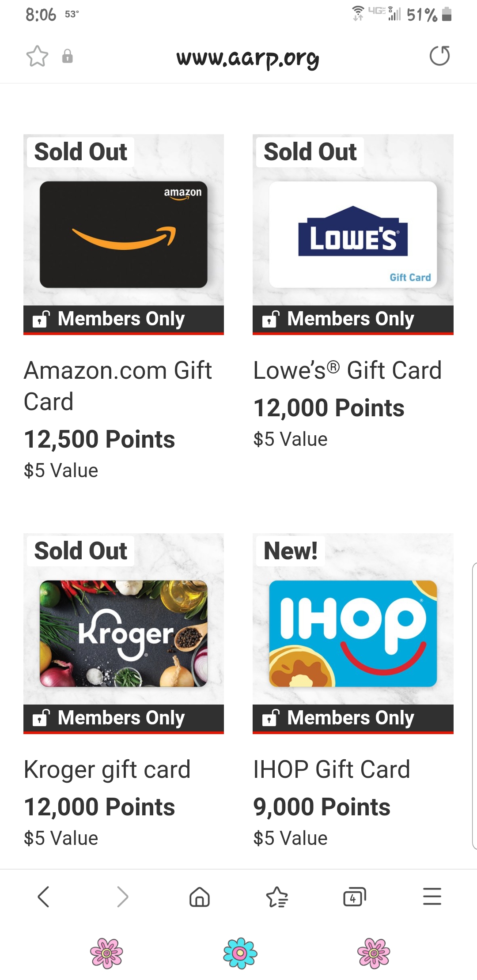Open the saved bookmarks list
Viewport: 477px width, 980px height.
[x=277, y=897]
